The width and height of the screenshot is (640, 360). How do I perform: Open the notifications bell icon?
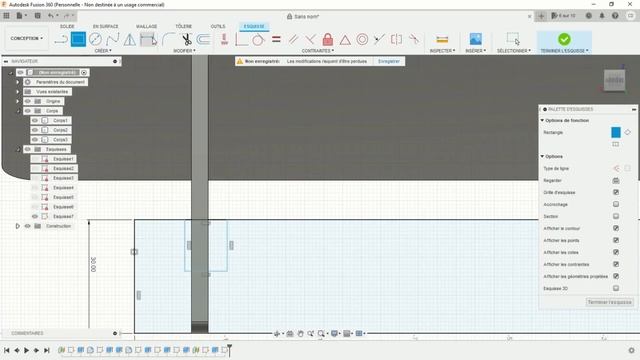(x=602, y=16)
